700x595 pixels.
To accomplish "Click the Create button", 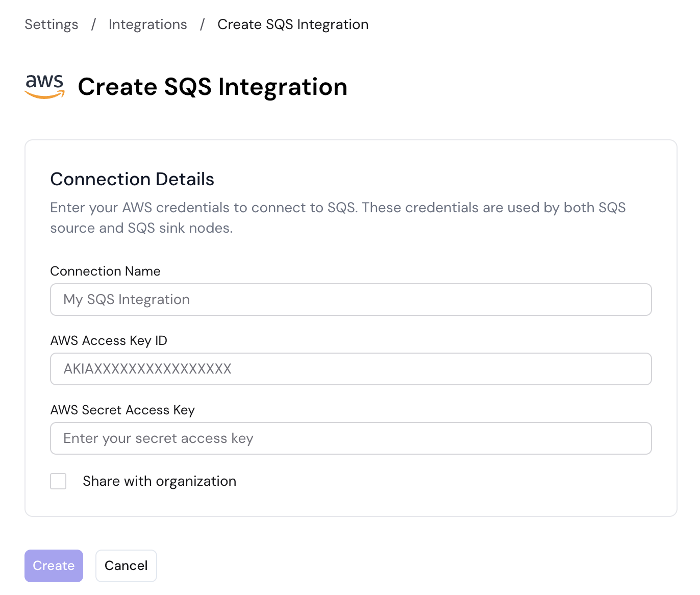I will pyautogui.click(x=54, y=566).
